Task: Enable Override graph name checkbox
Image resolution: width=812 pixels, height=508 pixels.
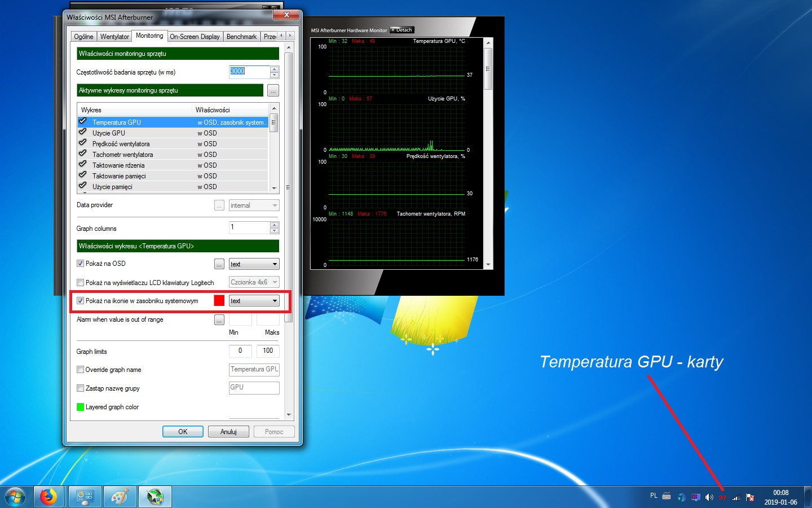Action: [80, 370]
